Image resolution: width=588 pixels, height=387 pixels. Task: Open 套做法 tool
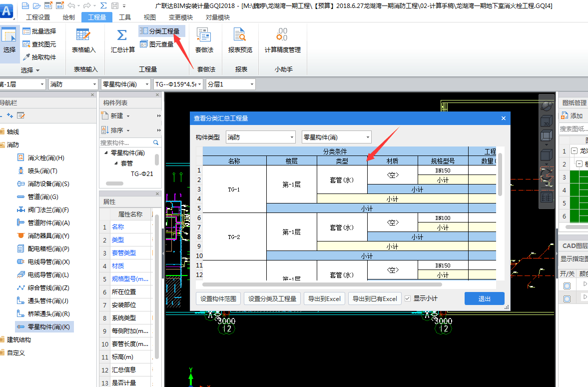204,40
